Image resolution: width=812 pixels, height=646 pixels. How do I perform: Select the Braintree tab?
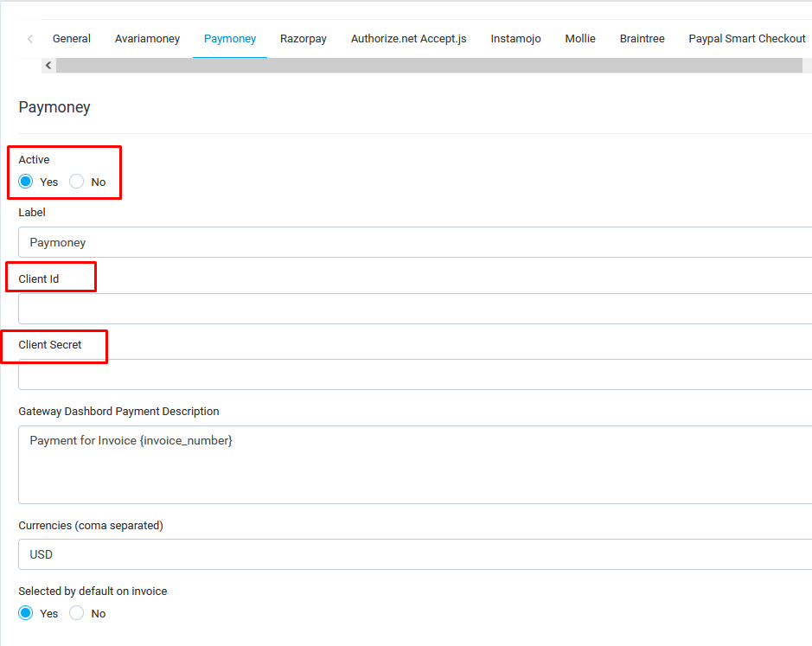642,39
